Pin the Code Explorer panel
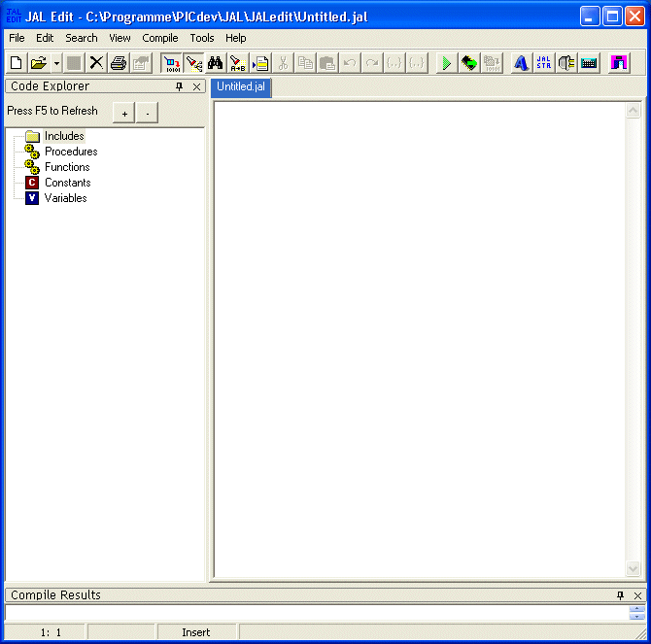 [x=180, y=86]
